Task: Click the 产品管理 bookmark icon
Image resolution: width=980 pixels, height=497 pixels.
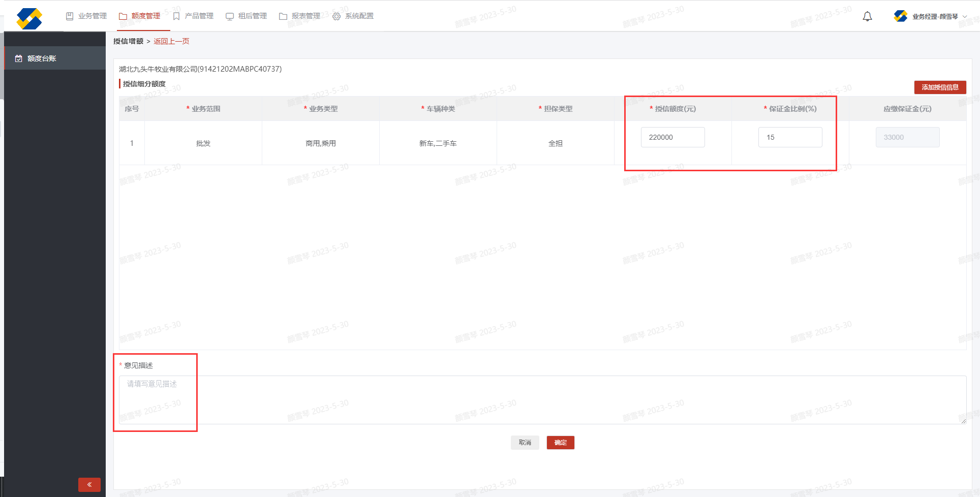Action: [x=176, y=16]
